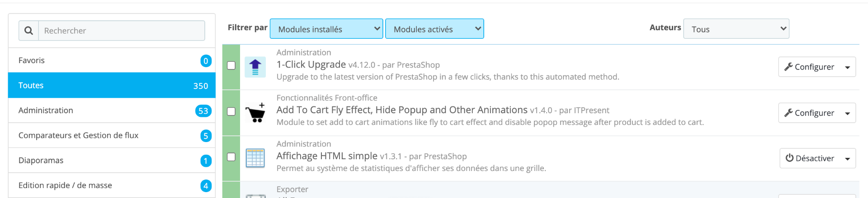
Task: Click the 1-Click Upgrade module icon
Action: (x=255, y=67)
